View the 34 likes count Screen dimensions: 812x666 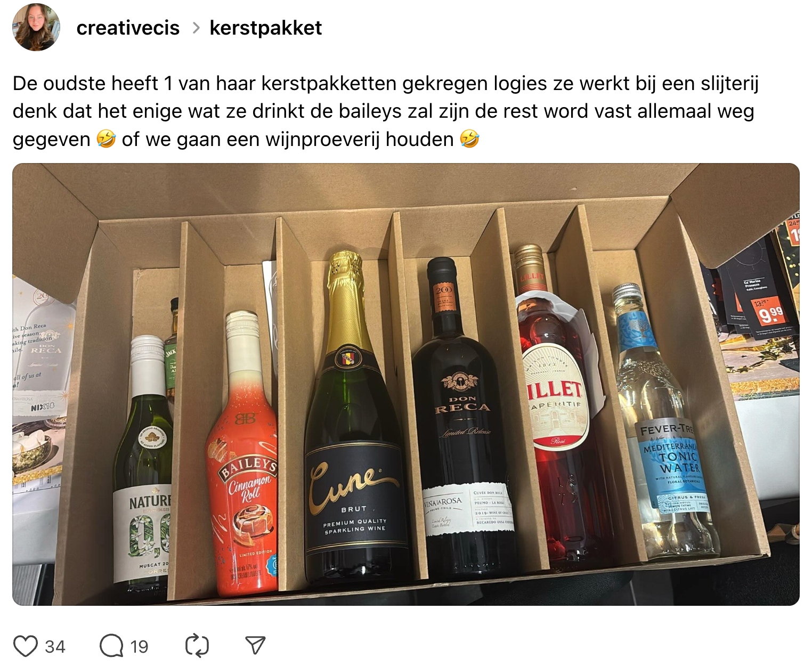pos(55,647)
